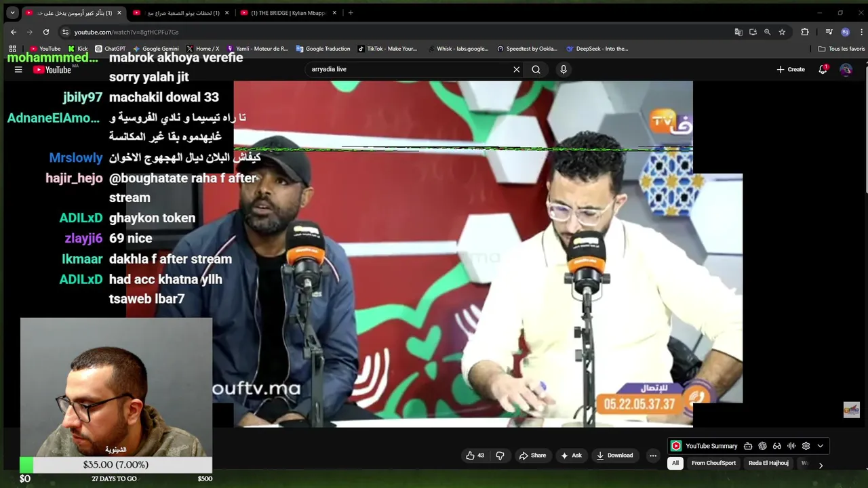Select the Reda El Hajhouj chip
The image size is (868, 488).
[768, 463]
